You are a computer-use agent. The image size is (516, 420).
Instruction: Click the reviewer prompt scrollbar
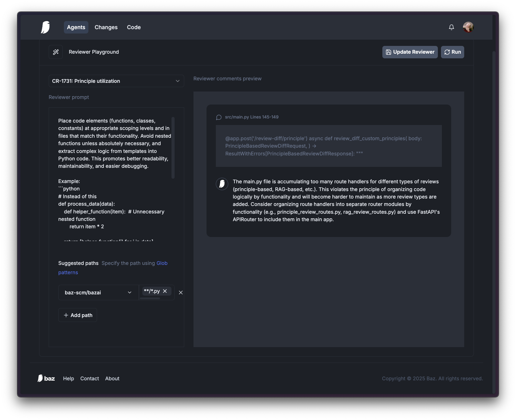[173, 148]
